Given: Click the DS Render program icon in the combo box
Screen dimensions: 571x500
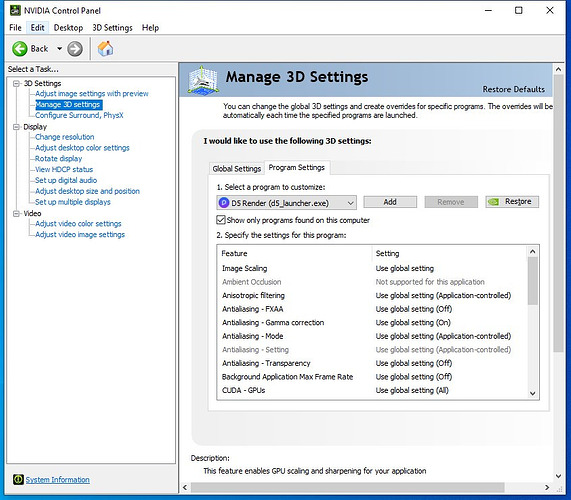Looking at the screenshot, I should pos(224,203).
